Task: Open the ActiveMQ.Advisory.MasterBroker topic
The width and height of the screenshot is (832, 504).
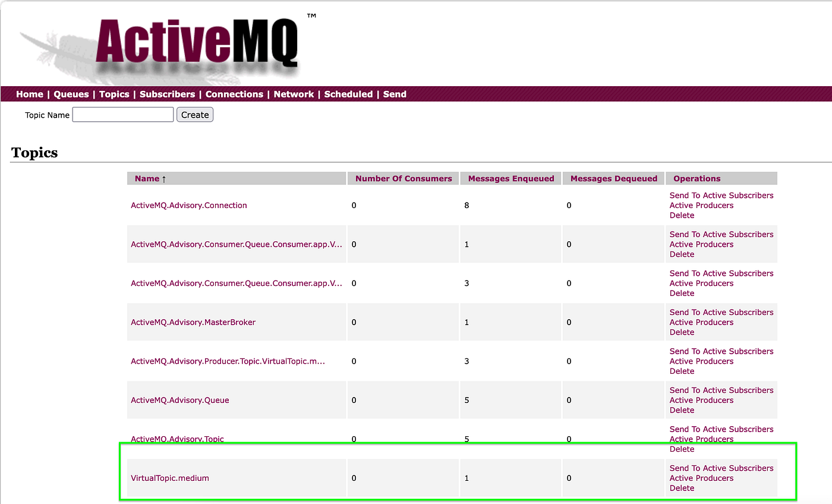Action: pyautogui.click(x=193, y=322)
